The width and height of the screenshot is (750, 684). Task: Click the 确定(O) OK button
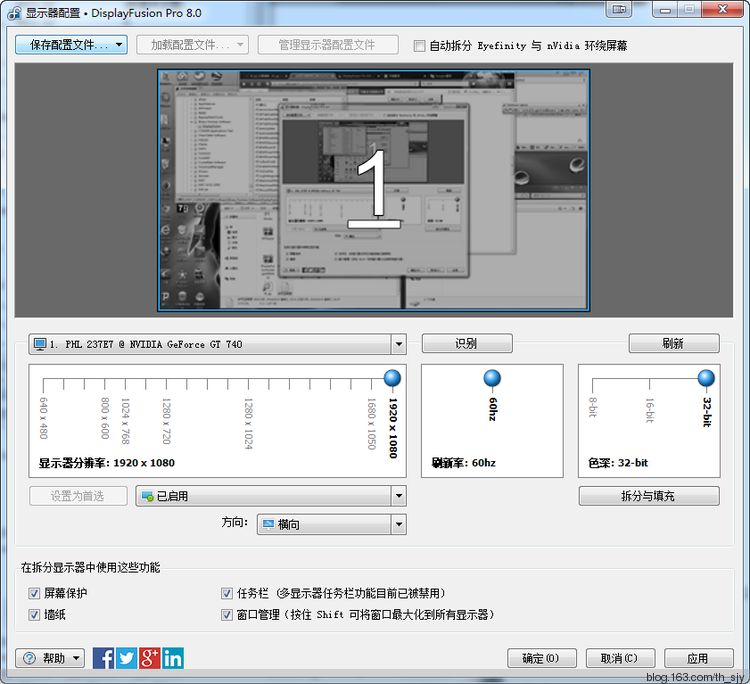(541, 659)
